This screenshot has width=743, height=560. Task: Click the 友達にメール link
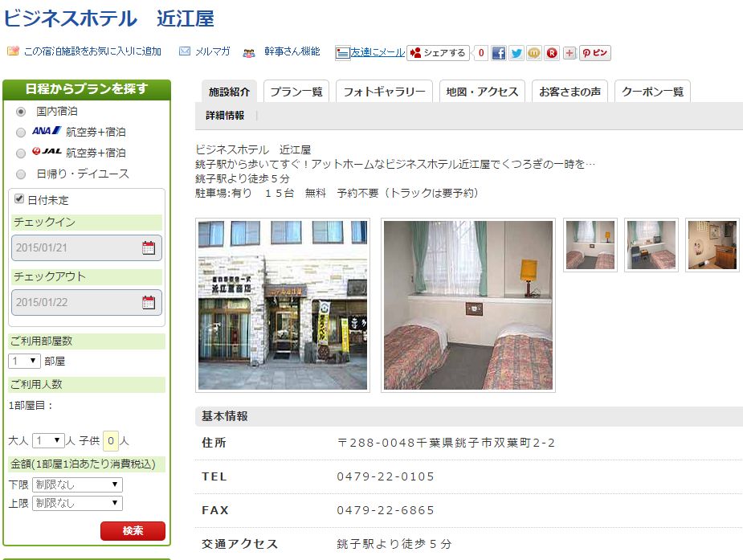pos(377,52)
